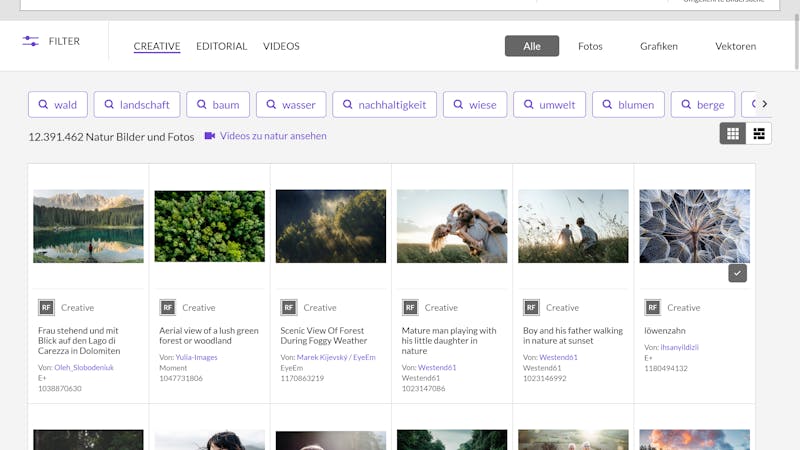Open contributor Marek Kijevský / EyeEm

pos(336,357)
